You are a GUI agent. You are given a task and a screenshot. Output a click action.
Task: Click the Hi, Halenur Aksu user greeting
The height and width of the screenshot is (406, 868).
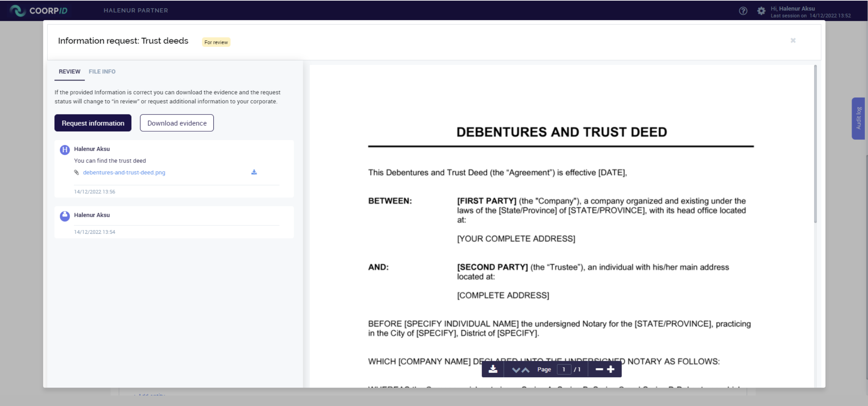(793, 9)
